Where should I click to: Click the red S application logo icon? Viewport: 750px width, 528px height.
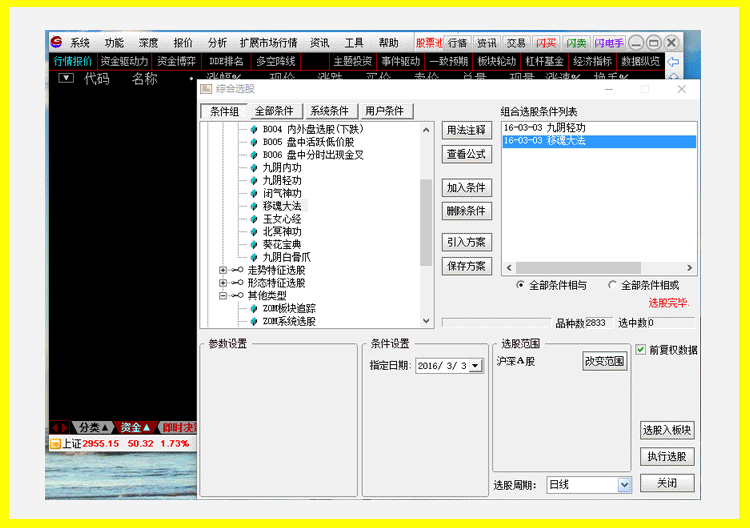(56, 42)
